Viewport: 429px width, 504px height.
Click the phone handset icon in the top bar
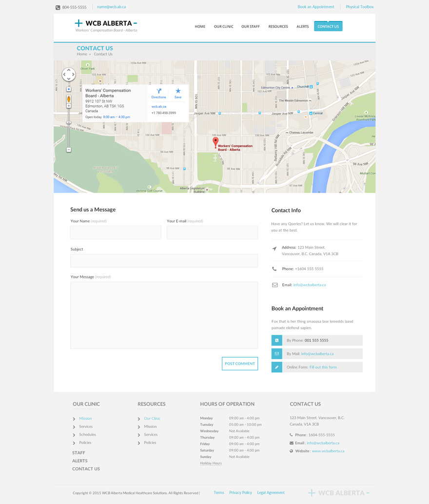[x=57, y=7]
